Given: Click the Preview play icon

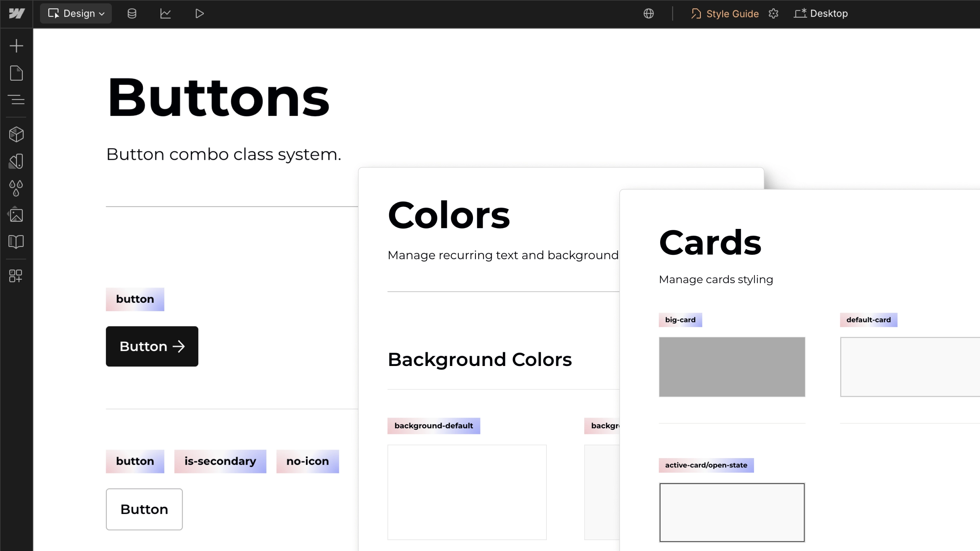Looking at the screenshot, I should coord(199,14).
